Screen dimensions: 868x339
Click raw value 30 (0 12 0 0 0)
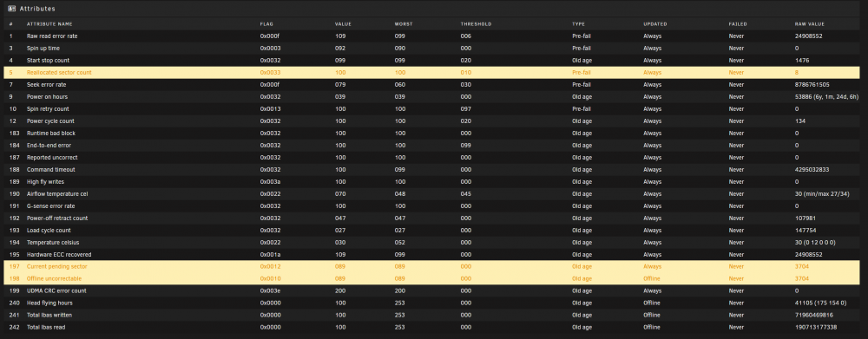tap(815, 243)
